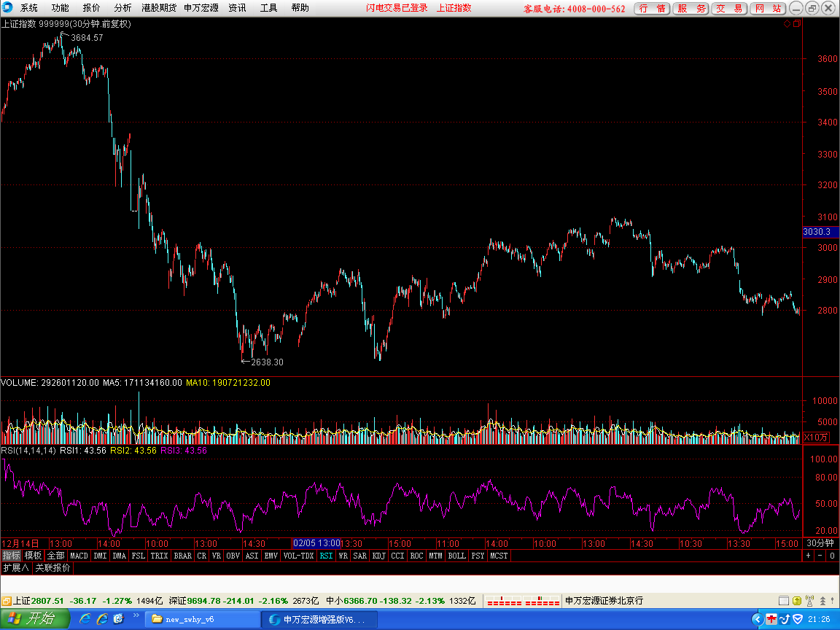Open the list panel icon in status bar
The width and height of the screenshot is (840, 630).
point(783,601)
